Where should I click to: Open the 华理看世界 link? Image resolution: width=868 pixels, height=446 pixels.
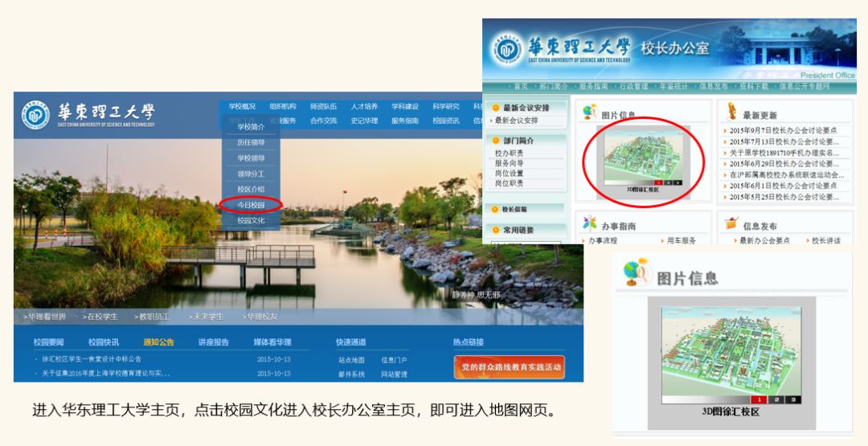(45, 317)
